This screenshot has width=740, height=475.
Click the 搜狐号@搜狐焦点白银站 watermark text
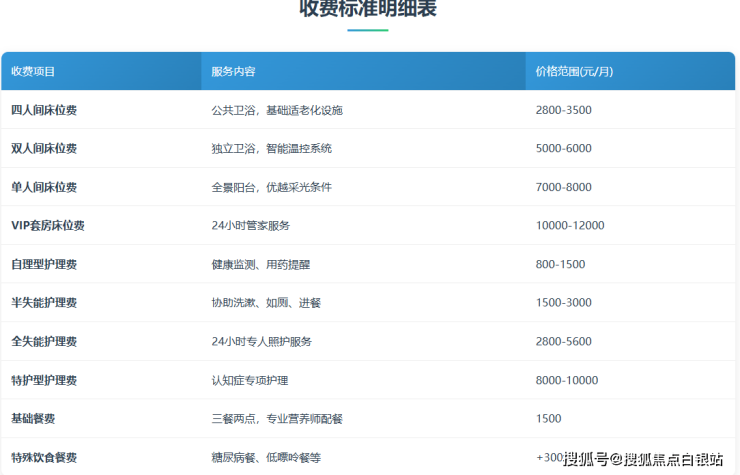click(643, 459)
